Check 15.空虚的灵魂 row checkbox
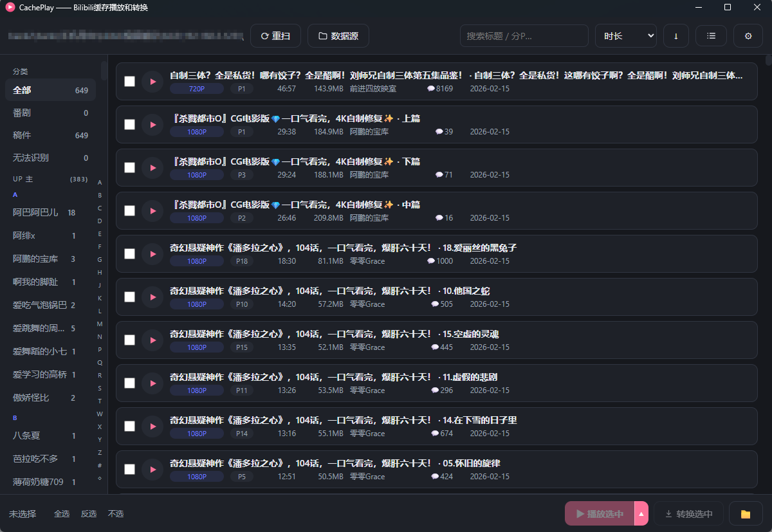The height and width of the screenshot is (532, 772). tap(129, 340)
